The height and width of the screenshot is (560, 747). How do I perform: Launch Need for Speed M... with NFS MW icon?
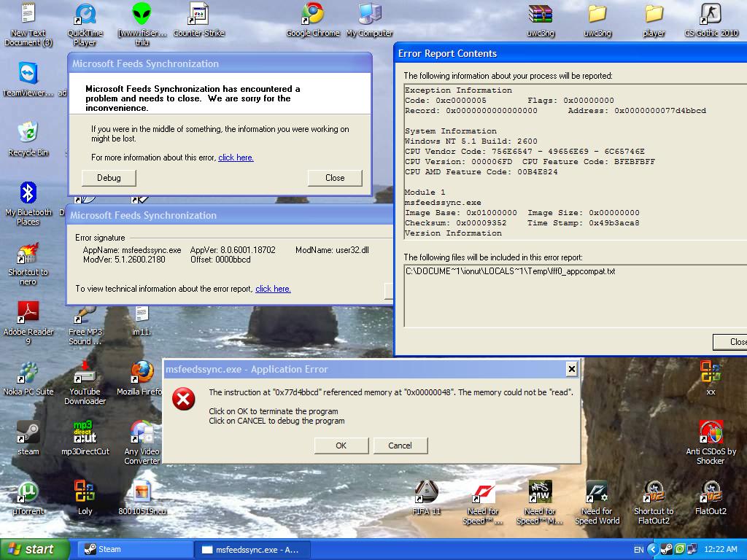[x=540, y=503]
